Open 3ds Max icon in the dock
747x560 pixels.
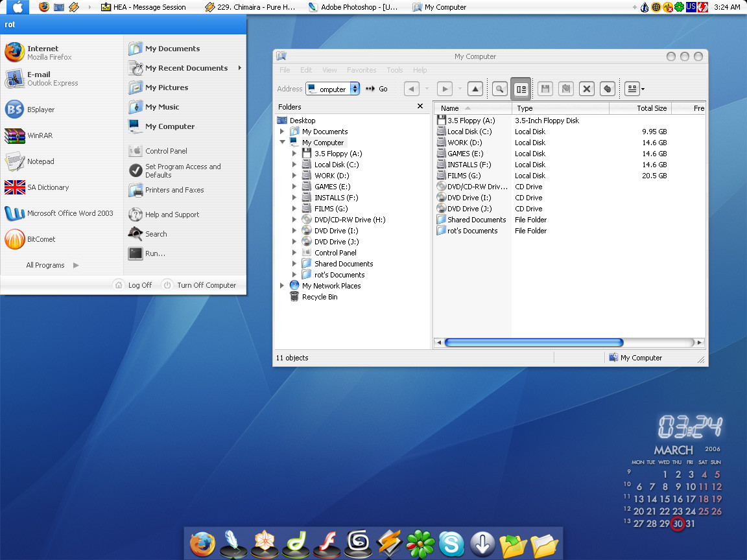(358, 544)
